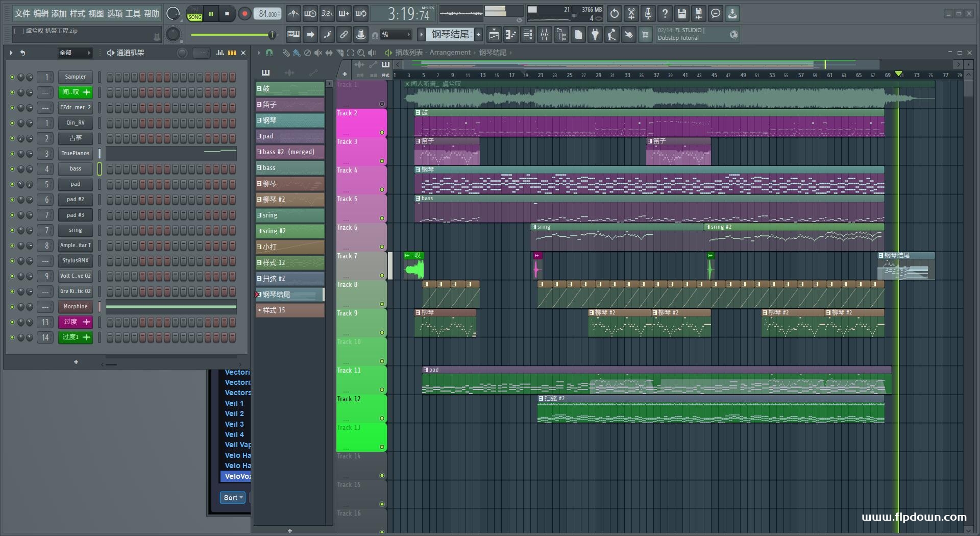Select the StylusRMX channel button
The height and width of the screenshot is (536, 980).
pyautogui.click(x=75, y=261)
